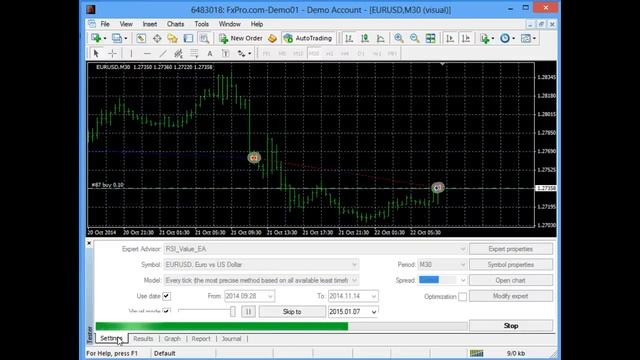This screenshot has height=360, width=640.
Task: Toggle the Visual mode checkbox
Action: pyautogui.click(x=167, y=311)
